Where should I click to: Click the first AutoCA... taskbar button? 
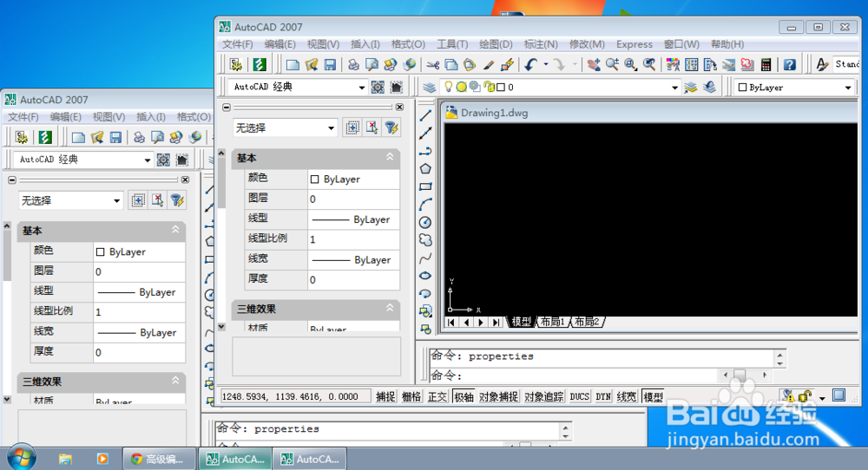(236, 459)
